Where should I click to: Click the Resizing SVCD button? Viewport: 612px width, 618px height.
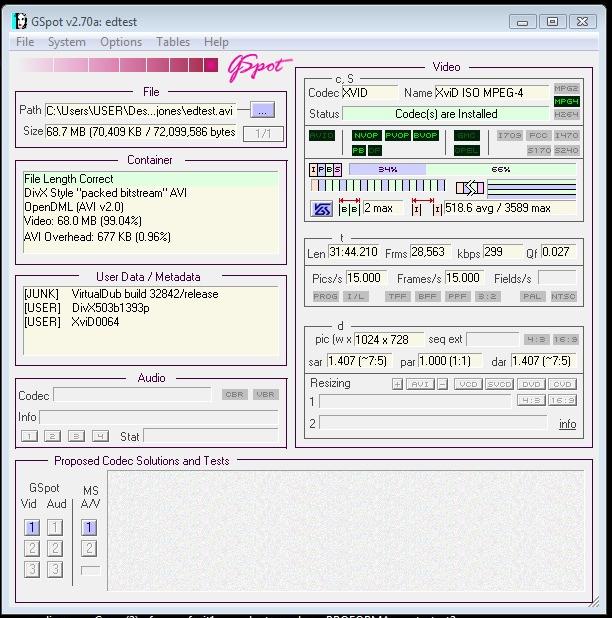click(x=499, y=384)
